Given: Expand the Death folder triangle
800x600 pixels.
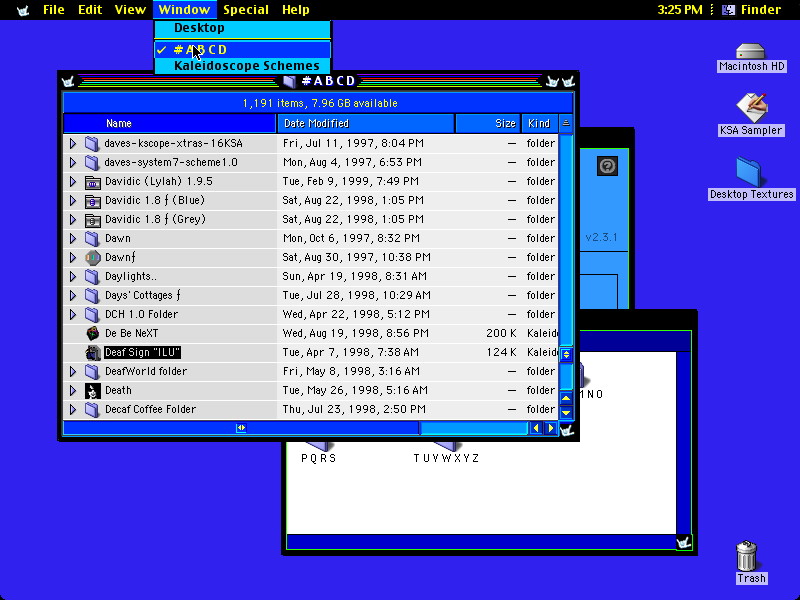Looking at the screenshot, I should point(72,390).
